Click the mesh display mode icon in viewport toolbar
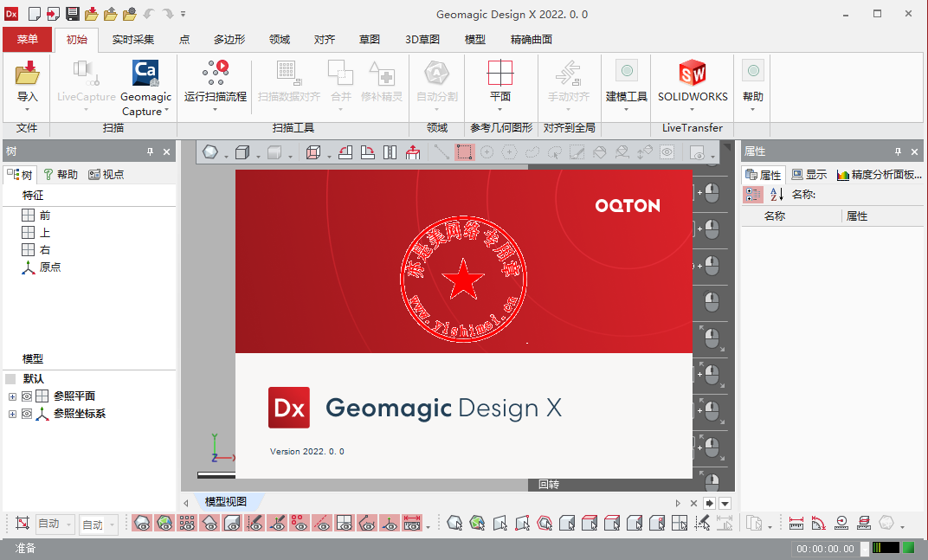The image size is (928, 560). tap(210, 152)
